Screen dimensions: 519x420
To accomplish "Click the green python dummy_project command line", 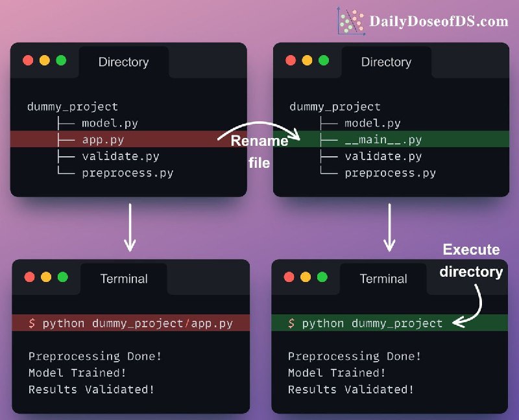I will (x=390, y=323).
